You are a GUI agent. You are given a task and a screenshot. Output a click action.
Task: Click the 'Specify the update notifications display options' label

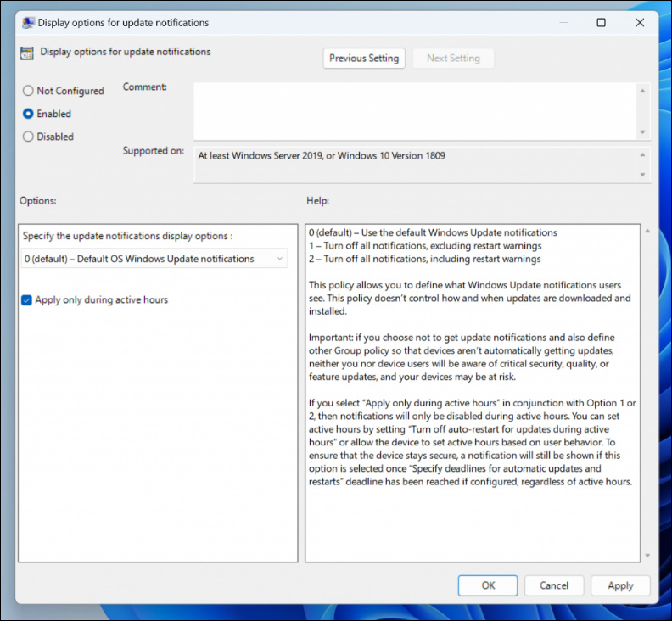pos(128,236)
